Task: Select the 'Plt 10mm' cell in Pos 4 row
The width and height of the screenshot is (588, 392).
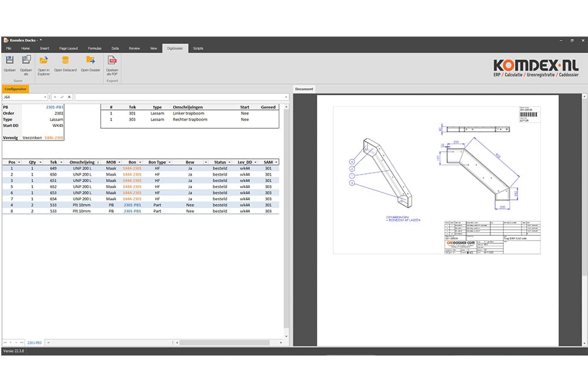Action: [82, 205]
